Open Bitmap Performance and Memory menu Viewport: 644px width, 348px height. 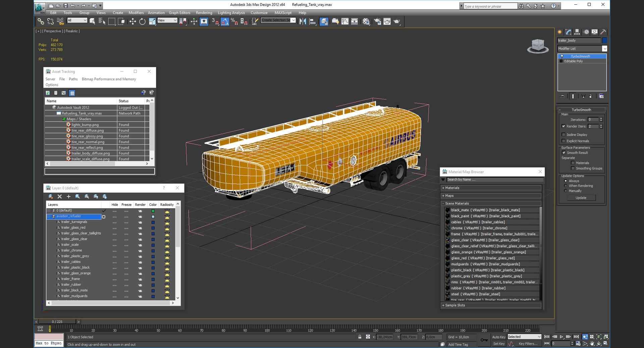pyautogui.click(x=109, y=79)
